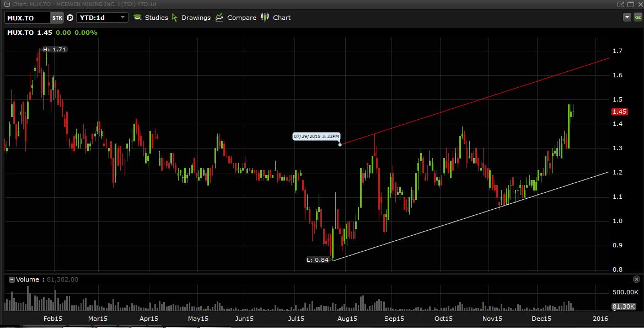
Task: Select the white lower trendline
Action: tap(470, 216)
